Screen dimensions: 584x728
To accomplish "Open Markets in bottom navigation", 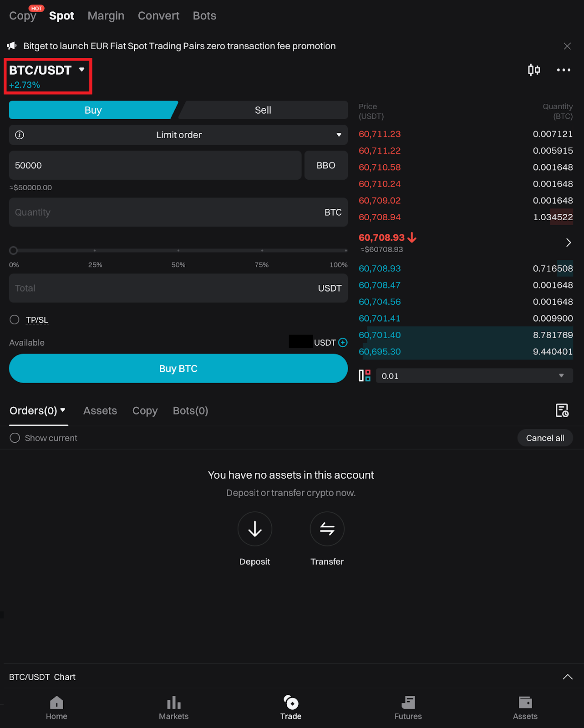I will (x=174, y=708).
